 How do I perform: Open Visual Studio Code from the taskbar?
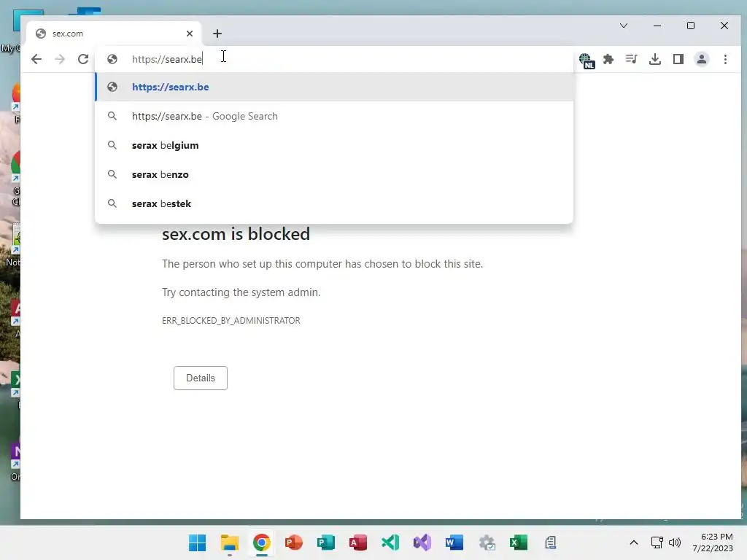click(x=390, y=542)
